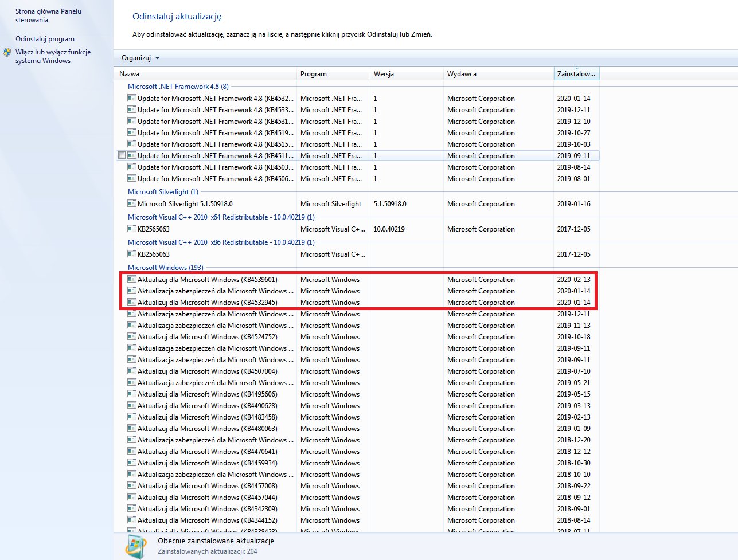738x560 pixels.
Task: Collapse the Microsoft Silverlight (1) group
Action: coord(163,192)
